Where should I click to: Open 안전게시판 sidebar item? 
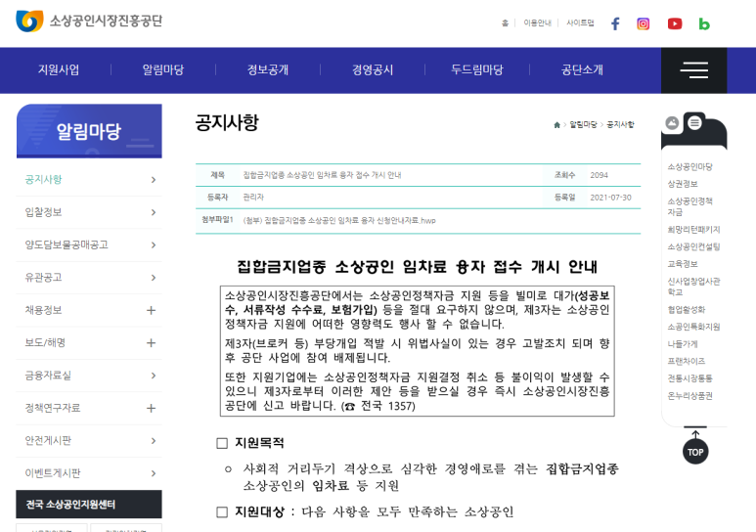pos(48,440)
